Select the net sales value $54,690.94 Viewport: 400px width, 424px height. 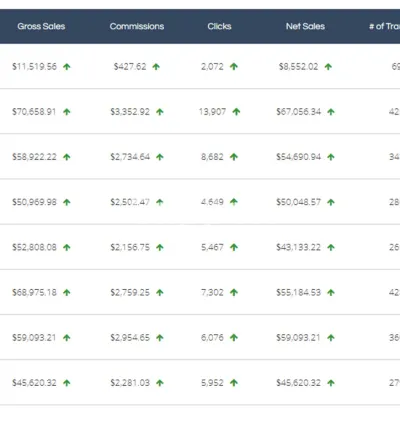click(x=298, y=157)
